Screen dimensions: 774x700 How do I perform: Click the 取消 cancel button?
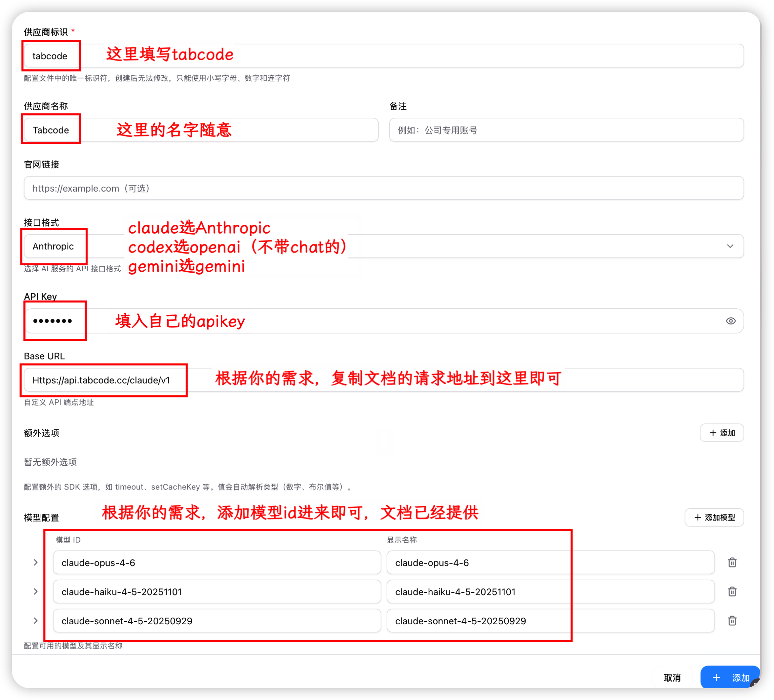click(672, 677)
